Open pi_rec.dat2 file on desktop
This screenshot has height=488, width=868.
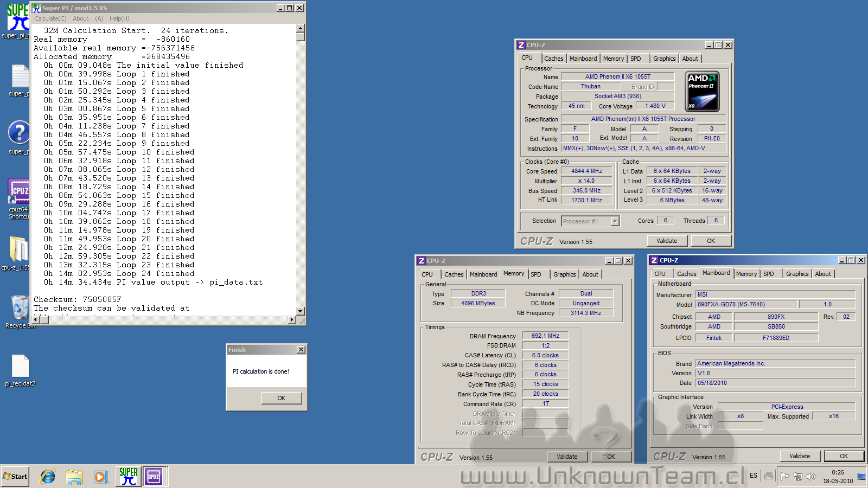point(20,370)
